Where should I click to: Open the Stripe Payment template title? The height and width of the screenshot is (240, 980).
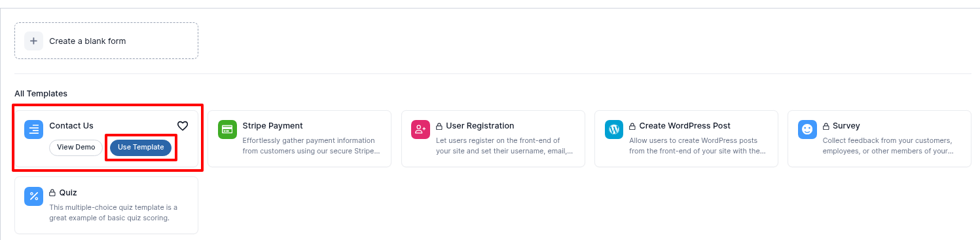pyautogui.click(x=272, y=126)
